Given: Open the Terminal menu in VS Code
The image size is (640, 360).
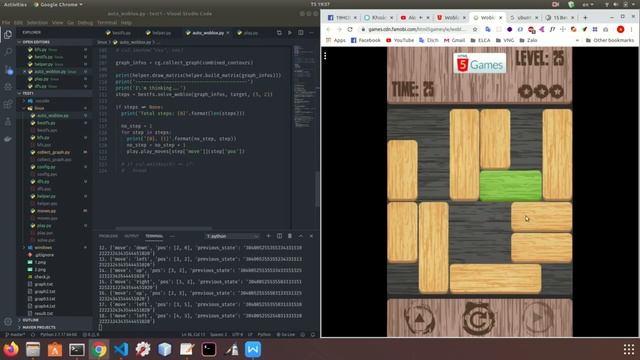Looking at the screenshot, I should [107, 23].
